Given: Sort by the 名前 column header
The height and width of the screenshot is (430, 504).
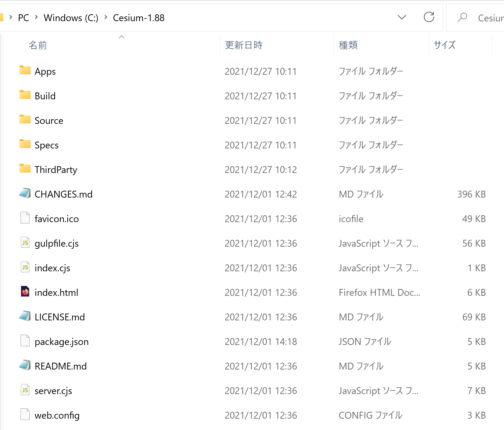Looking at the screenshot, I should pos(38,45).
